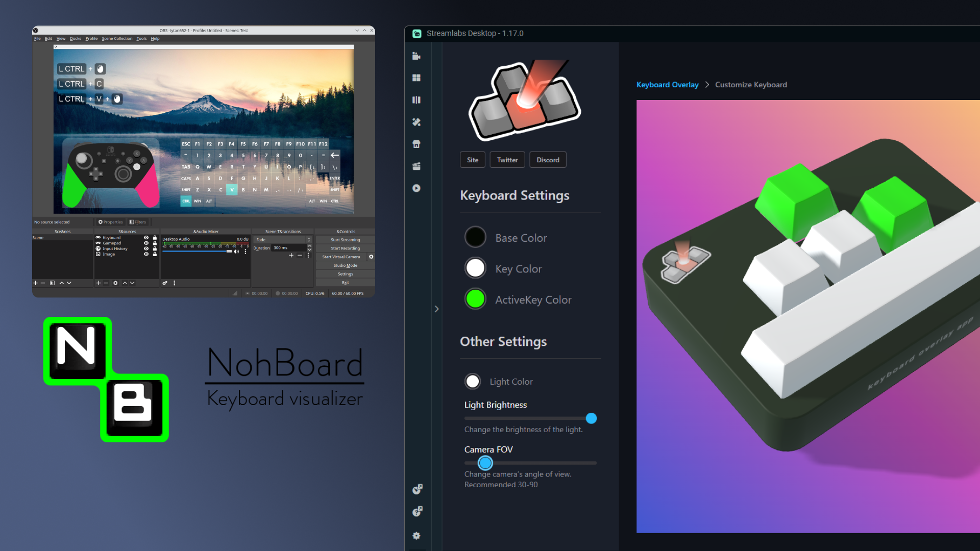
Task: Hide the Keyboard source with its eye icon
Action: [146, 238]
